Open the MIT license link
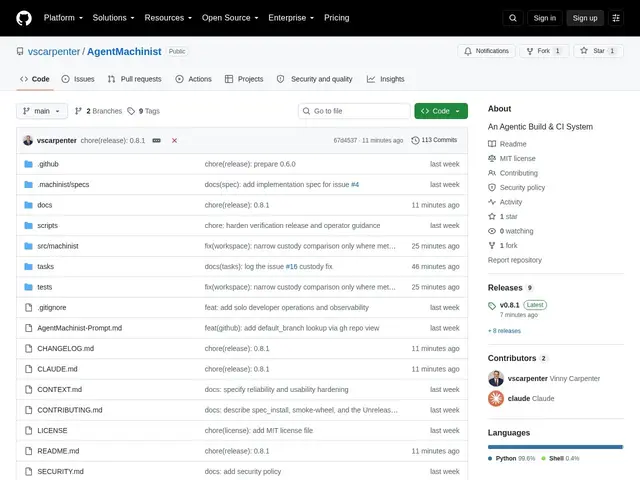Viewport: 640px width, 480px height. click(x=512, y=158)
